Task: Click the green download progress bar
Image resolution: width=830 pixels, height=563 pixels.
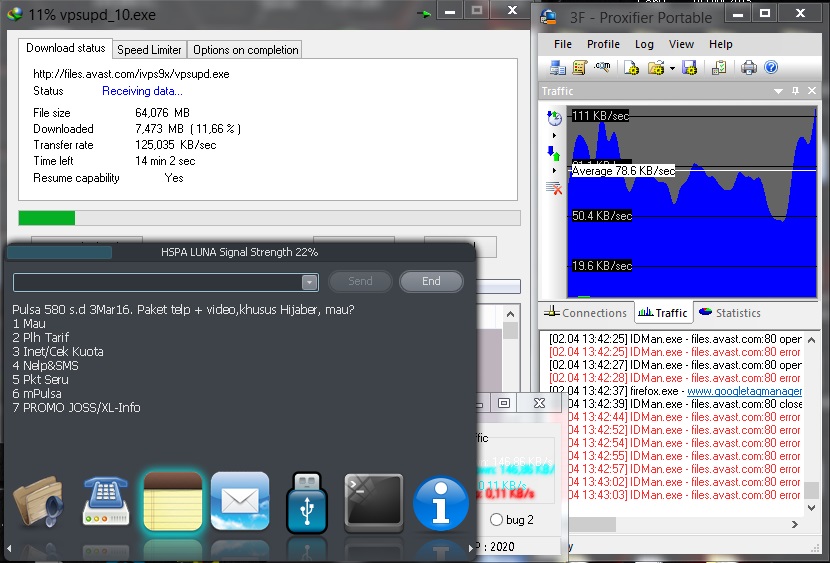Action: [x=47, y=218]
